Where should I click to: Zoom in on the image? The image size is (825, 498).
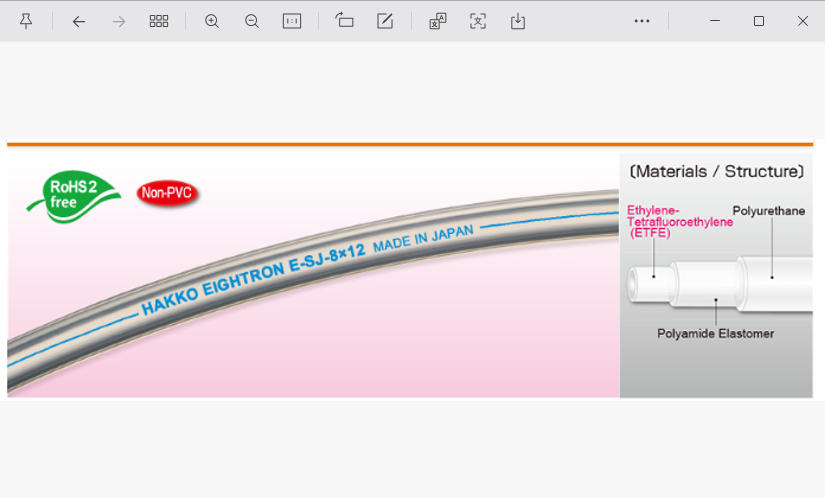pos(212,22)
